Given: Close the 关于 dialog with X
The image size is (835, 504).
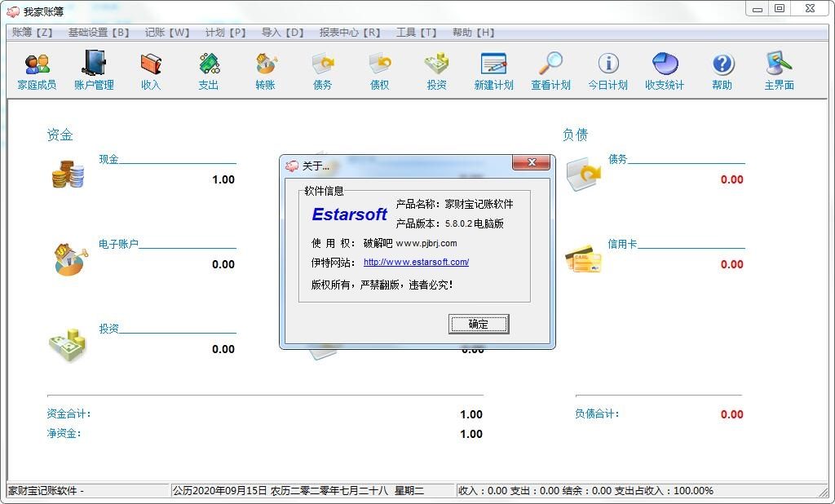Looking at the screenshot, I should tap(531, 162).
